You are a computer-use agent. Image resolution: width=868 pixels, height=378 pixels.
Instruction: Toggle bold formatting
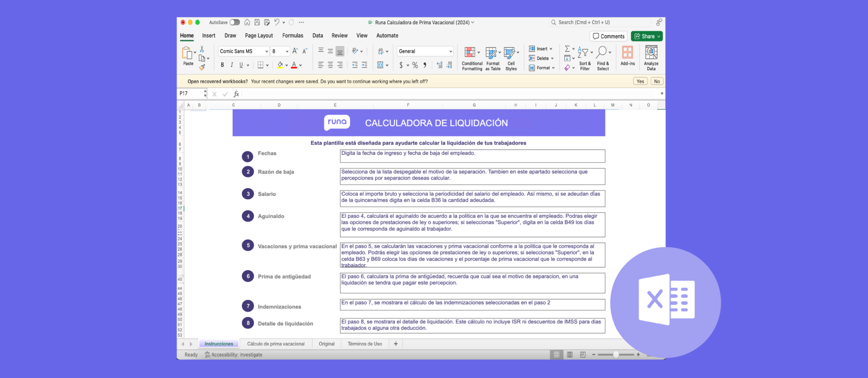[222, 65]
